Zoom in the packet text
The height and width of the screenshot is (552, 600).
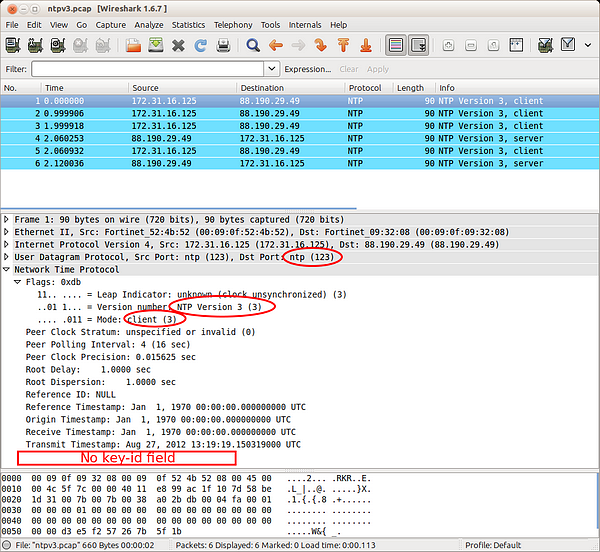tap(448, 46)
